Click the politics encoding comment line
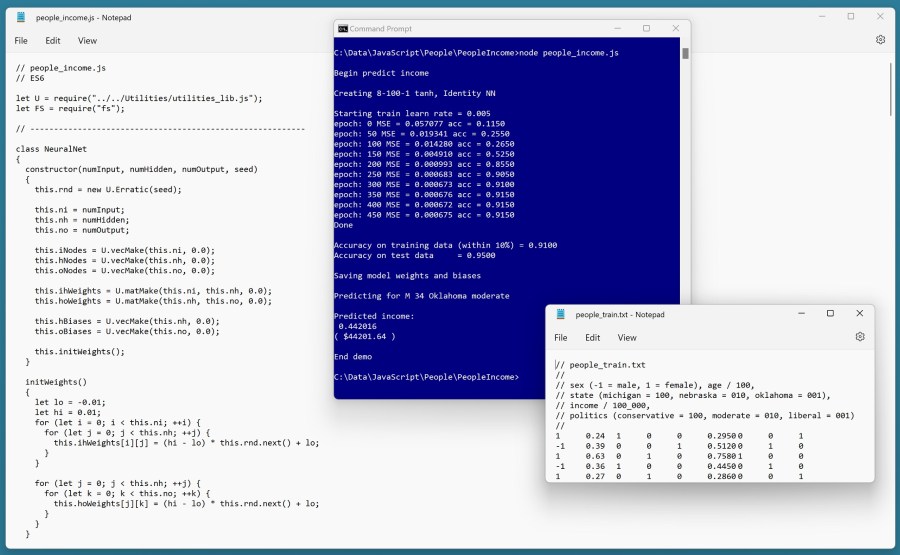This screenshot has height=555, width=900. [x=704, y=416]
